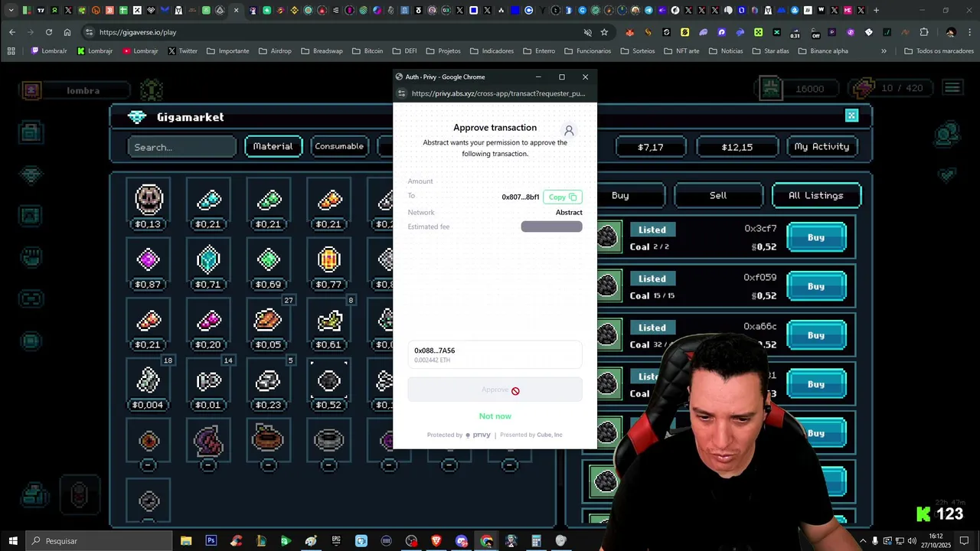Open My Activity in Gigamarket

coord(822,146)
